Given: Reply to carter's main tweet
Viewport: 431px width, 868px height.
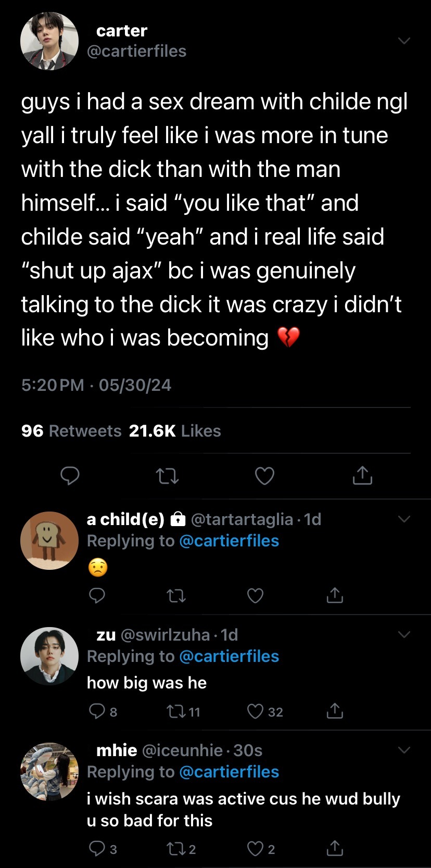Looking at the screenshot, I should [70, 476].
